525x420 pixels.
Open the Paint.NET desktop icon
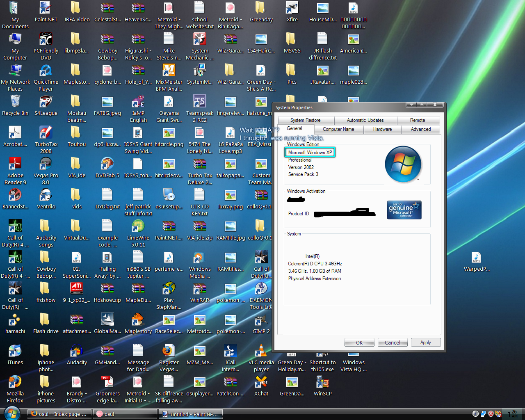(46, 12)
